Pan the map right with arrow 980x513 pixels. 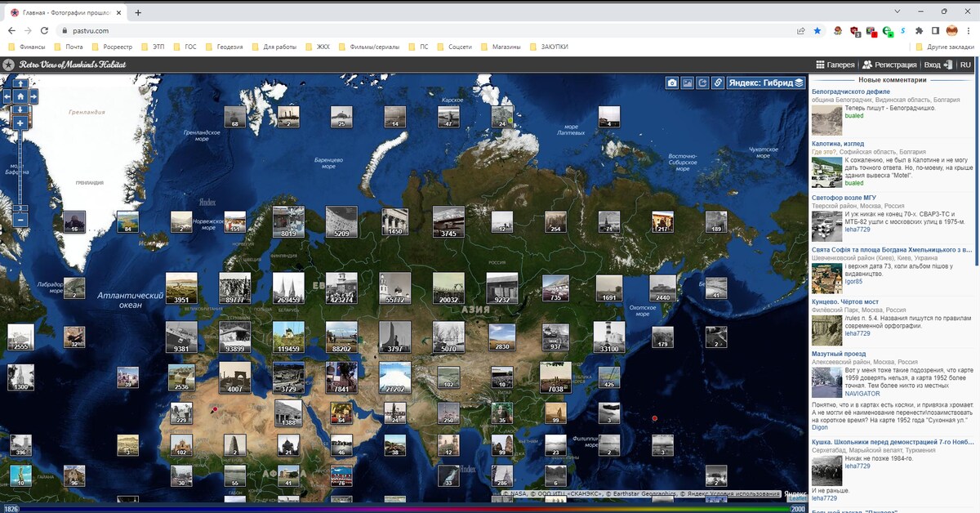coord(33,96)
